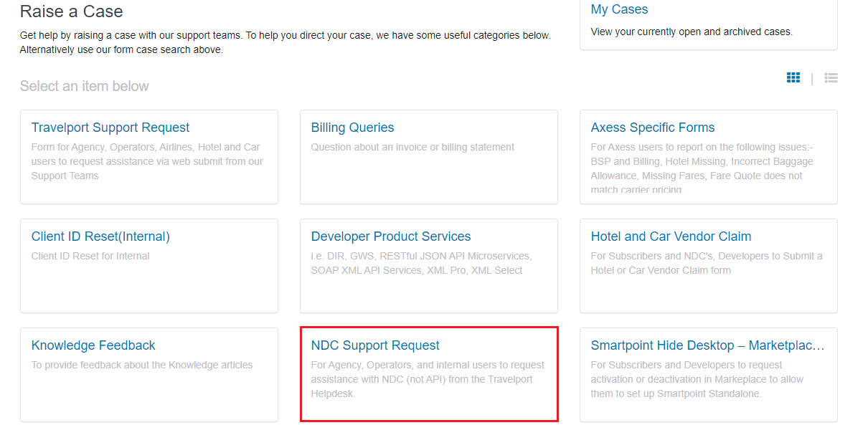The image size is (868, 430).
Task: Click the 'Raise a Case' heading
Action: [x=71, y=11]
